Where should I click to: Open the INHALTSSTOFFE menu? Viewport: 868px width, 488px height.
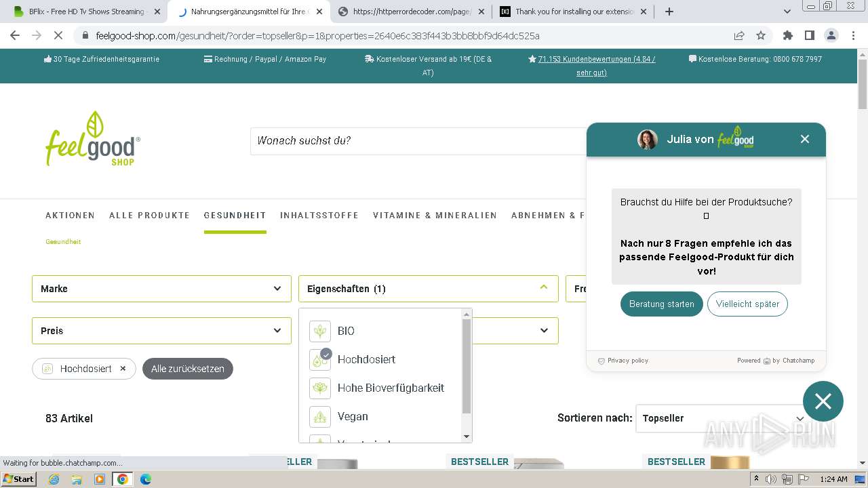click(x=319, y=216)
